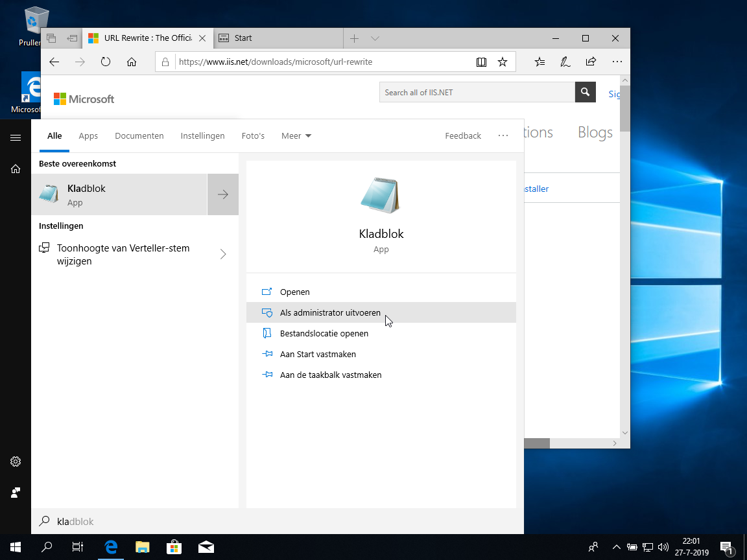
Task: Open Toonhoogte van Verteller-stem wijzigen setting
Action: [123, 254]
